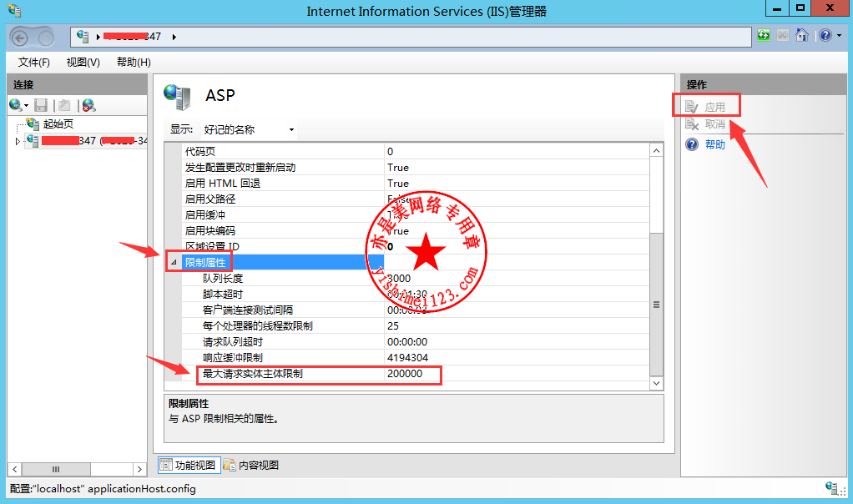Screen dimensions: 853x504
Task: Click 应用 in the Actions pane
Action: 714,107
